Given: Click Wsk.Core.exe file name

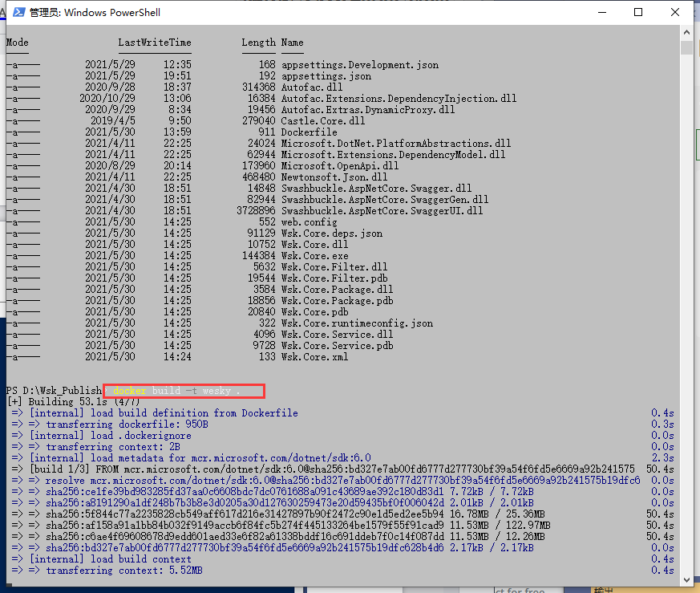Looking at the screenshot, I should 315,256.
